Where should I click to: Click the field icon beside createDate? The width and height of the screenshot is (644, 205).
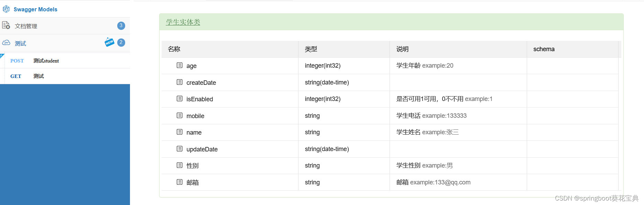coord(179,82)
